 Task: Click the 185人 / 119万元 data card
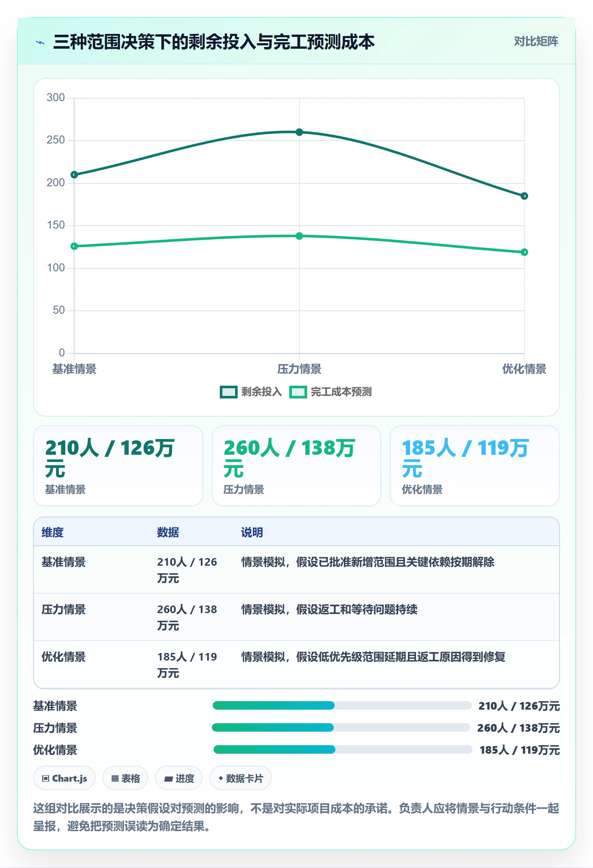click(x=475, y=466)
